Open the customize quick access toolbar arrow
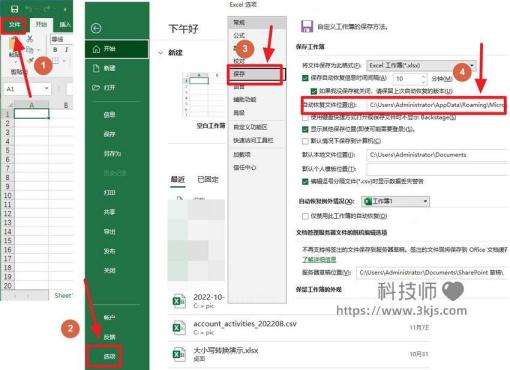 (65, 10)
